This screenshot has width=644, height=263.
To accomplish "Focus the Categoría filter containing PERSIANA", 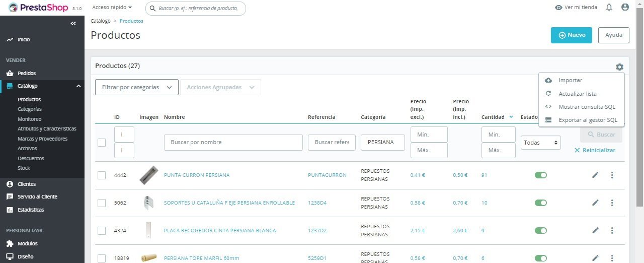I will click(x=383, y=143).
